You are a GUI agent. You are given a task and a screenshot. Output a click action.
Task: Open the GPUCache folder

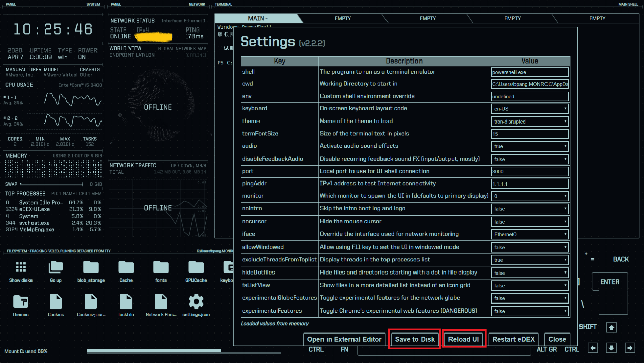[196, 268]
